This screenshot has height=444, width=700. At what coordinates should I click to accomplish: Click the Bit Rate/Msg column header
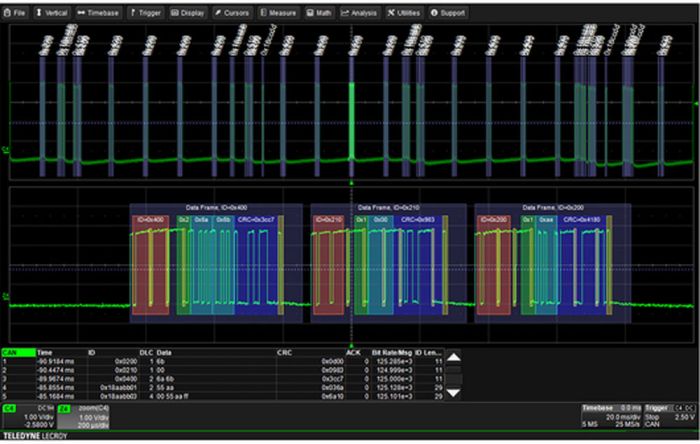click(x=392, y=353)
